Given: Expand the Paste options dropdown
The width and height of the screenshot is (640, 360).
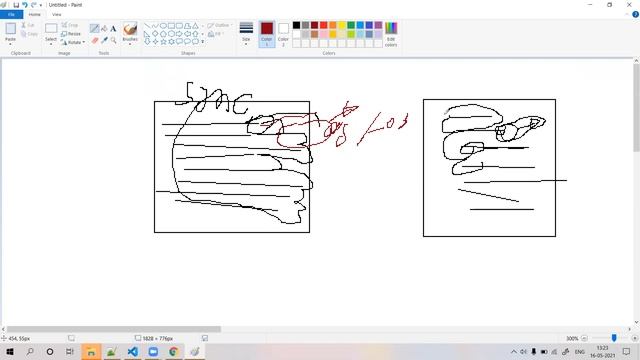Looking at the screenshot, I should [x=10, y=43].
